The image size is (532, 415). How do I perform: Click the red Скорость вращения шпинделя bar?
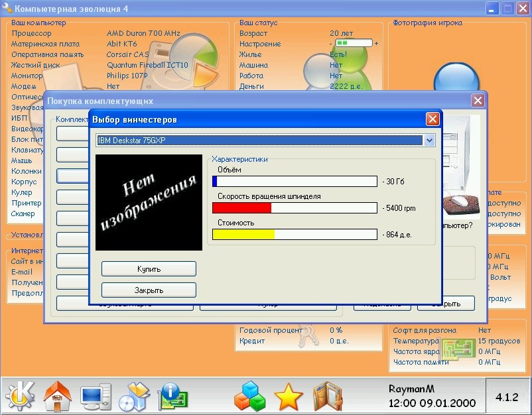pos(295,208)
